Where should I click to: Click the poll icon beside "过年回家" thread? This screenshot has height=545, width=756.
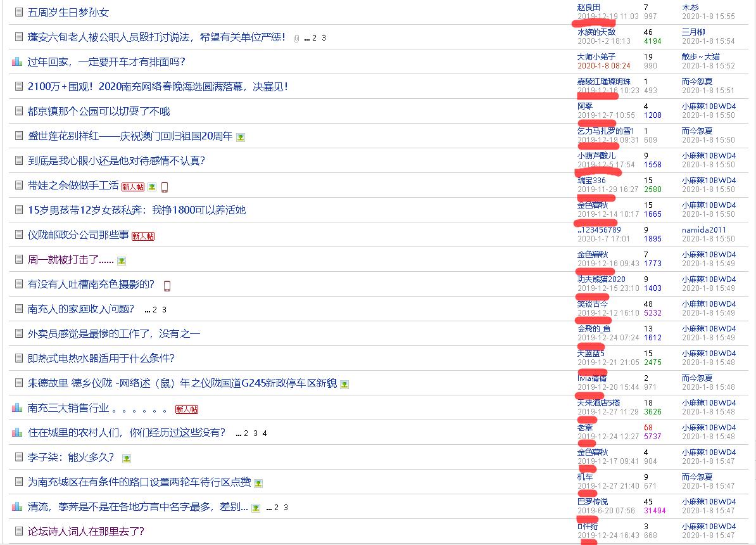click(18, 62)
